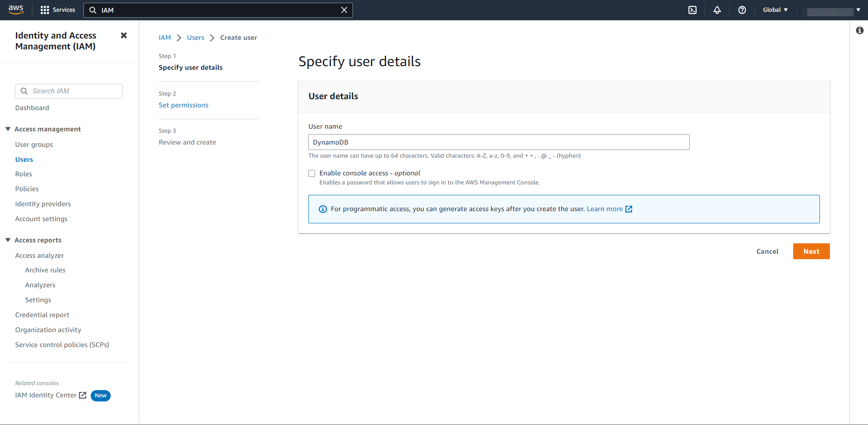Click the info circle icon in programmatic access notice

click(323, 209)
